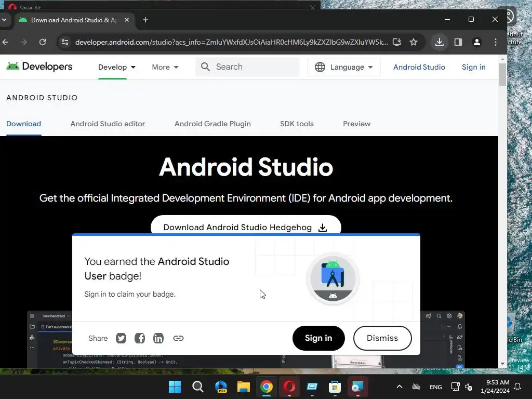Share badge on Facebook
Viewport: 532px width, 399px height.
[x=139, y=338]
